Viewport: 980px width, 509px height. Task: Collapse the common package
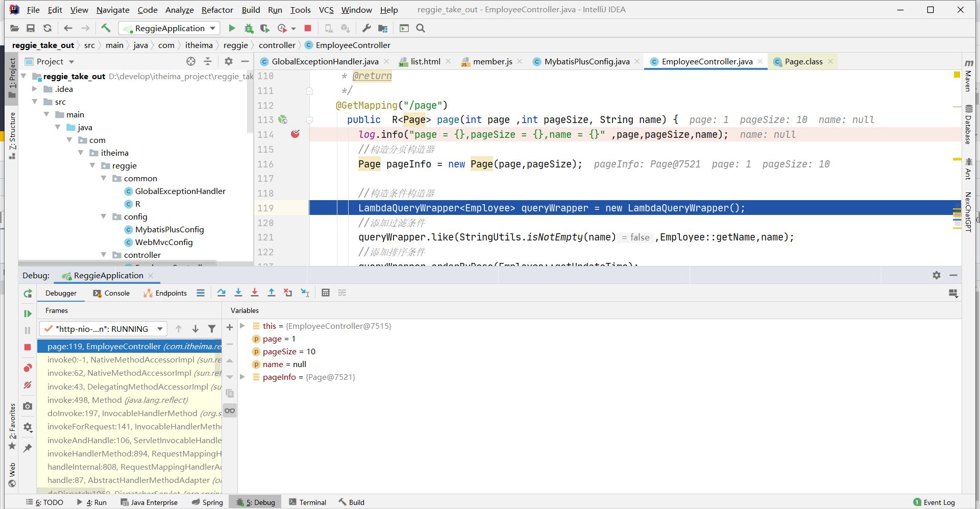click(x=104, y=178)
